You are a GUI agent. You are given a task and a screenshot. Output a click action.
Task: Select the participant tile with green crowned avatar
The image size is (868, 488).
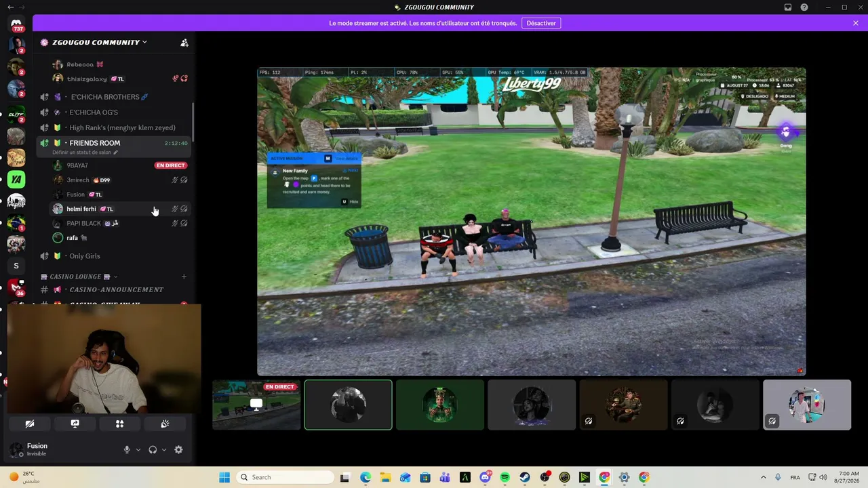pos(440,405)
